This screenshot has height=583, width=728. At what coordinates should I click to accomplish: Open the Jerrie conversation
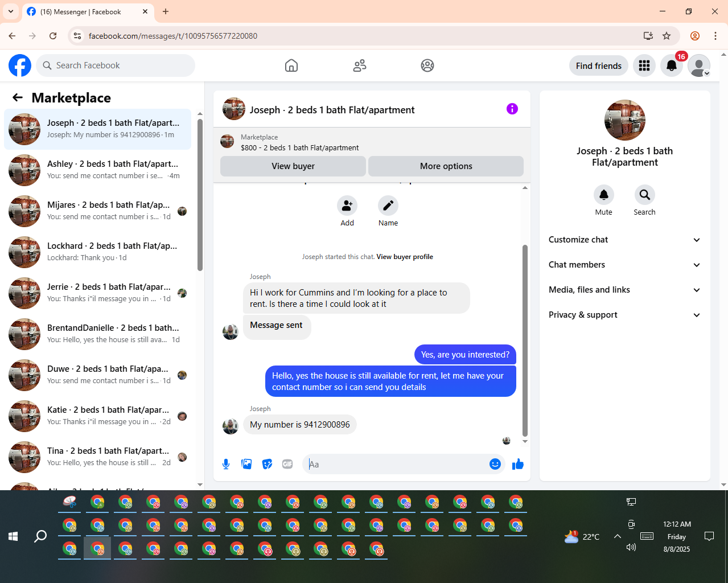[98, 293]
